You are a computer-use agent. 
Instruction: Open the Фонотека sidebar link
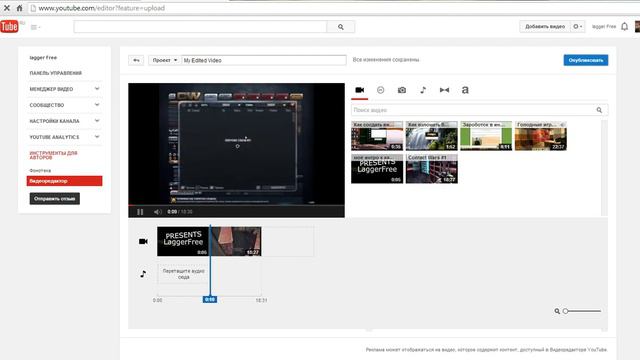40,170
